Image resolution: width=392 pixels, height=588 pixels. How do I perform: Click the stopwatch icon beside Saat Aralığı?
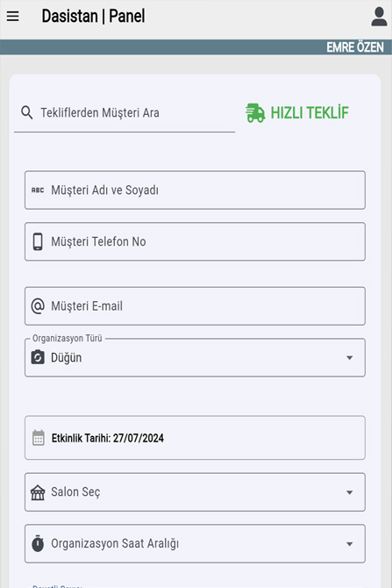[38, 543]
